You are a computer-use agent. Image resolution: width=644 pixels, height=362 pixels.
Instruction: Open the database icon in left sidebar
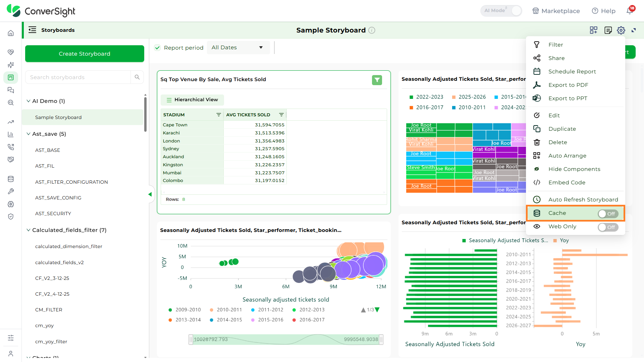[x=11, y=179]
